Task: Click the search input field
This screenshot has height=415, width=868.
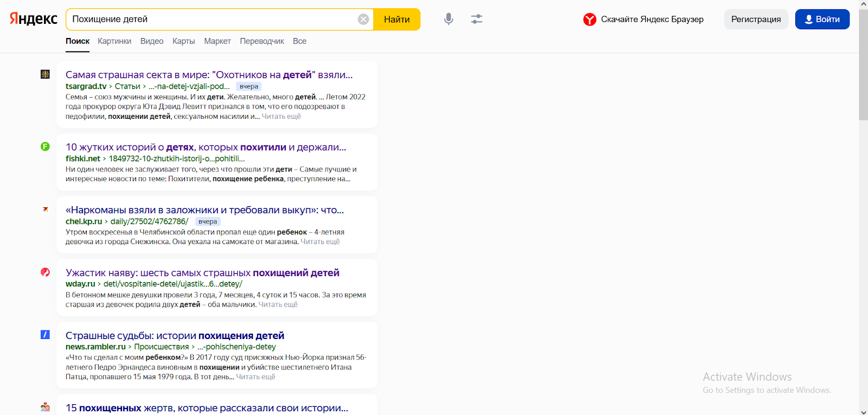Action: (212, 20)
